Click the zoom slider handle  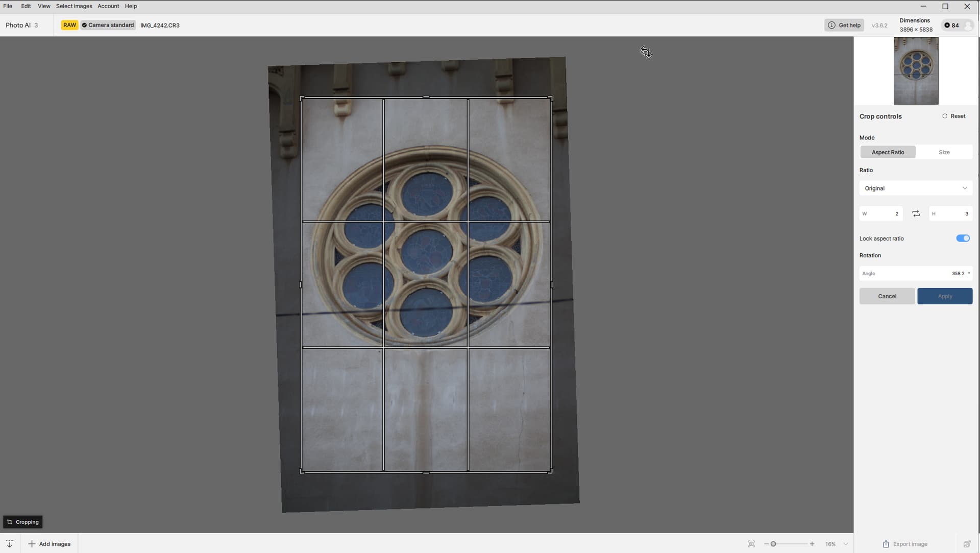click(773, 544)
